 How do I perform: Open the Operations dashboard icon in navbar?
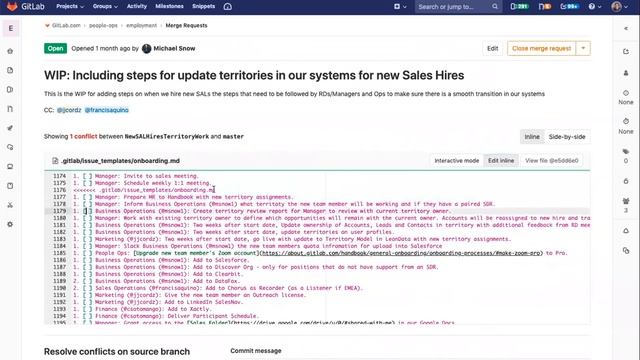(228, 7)
